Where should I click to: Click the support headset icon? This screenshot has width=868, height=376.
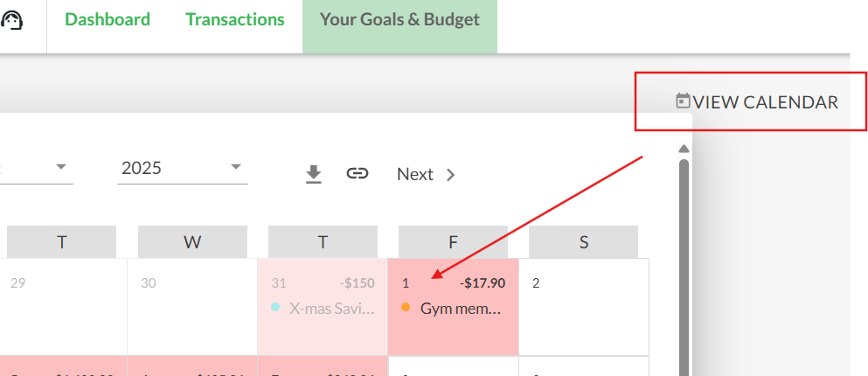pyautogui.click(x=11, y=21)
